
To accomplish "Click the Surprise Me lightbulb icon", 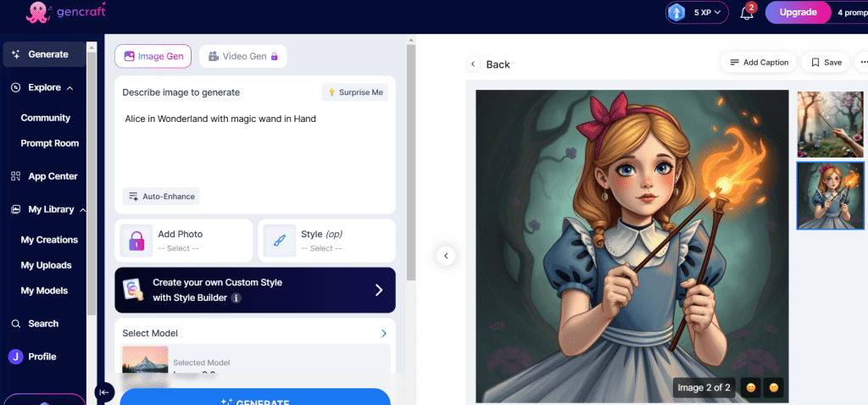I will 332,92.
